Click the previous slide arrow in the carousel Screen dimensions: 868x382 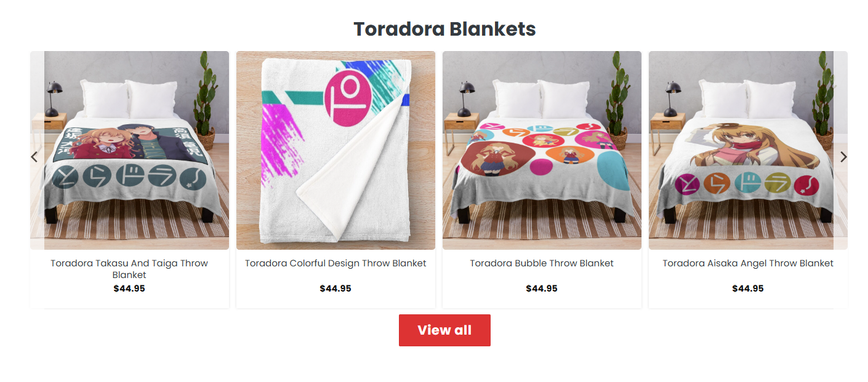(x=34, y=157)
